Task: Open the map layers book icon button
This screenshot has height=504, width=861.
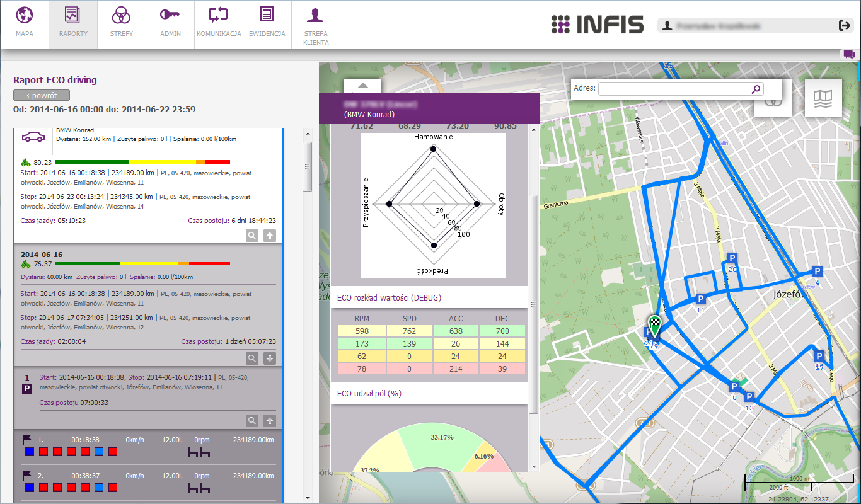Action: 823,98
